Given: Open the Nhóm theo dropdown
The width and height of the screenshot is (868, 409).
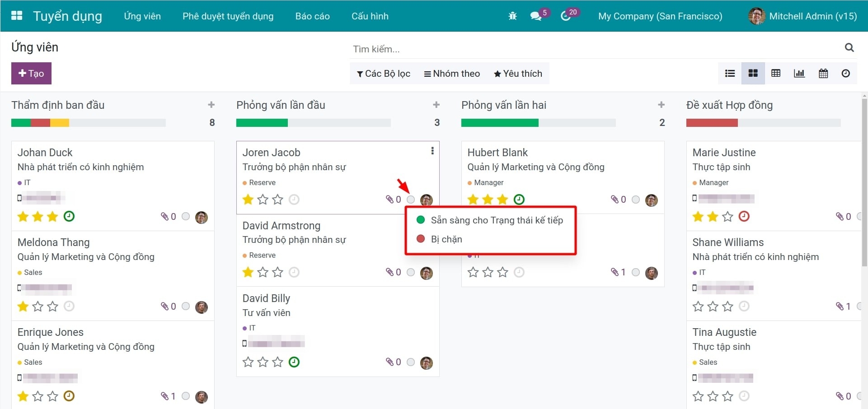Looking at the screenshot, I should (x=451, y=73).
